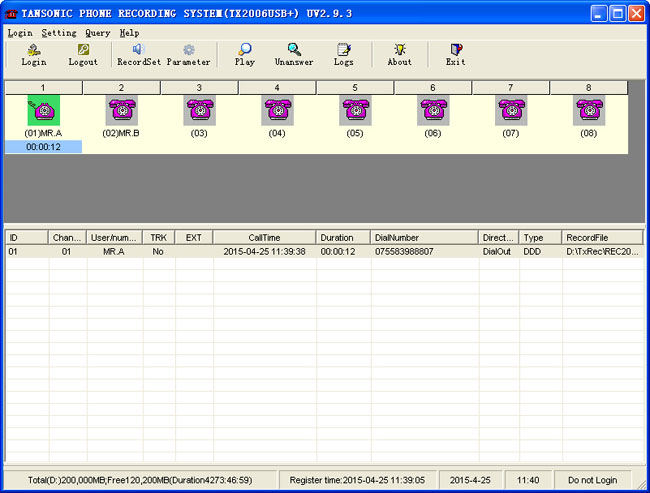Image resolution: width=650 pixels, height=493 pixels.
Task: Sort records by CallTime column header
Action: 264,238
